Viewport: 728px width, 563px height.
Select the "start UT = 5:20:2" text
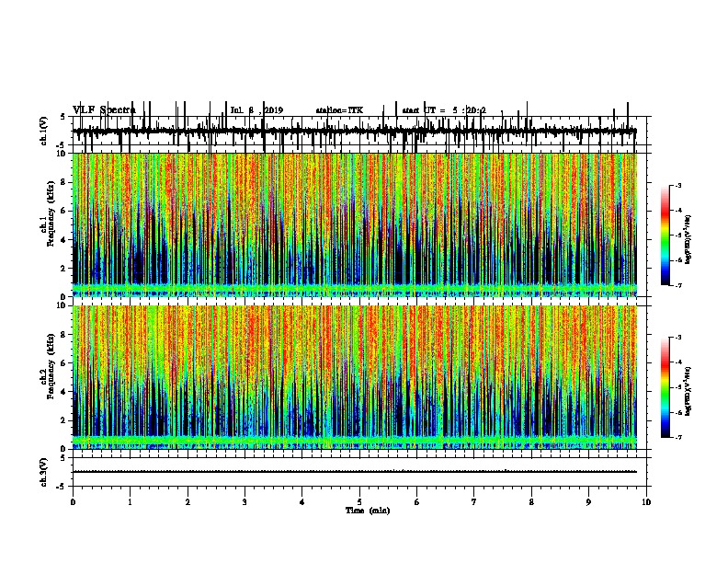click(444, 110)
